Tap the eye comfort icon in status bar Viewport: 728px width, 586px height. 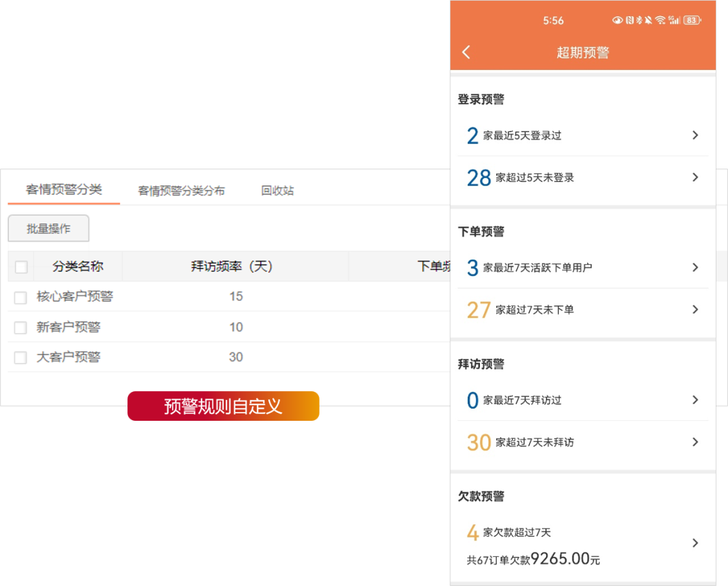[x=617, y=20]
